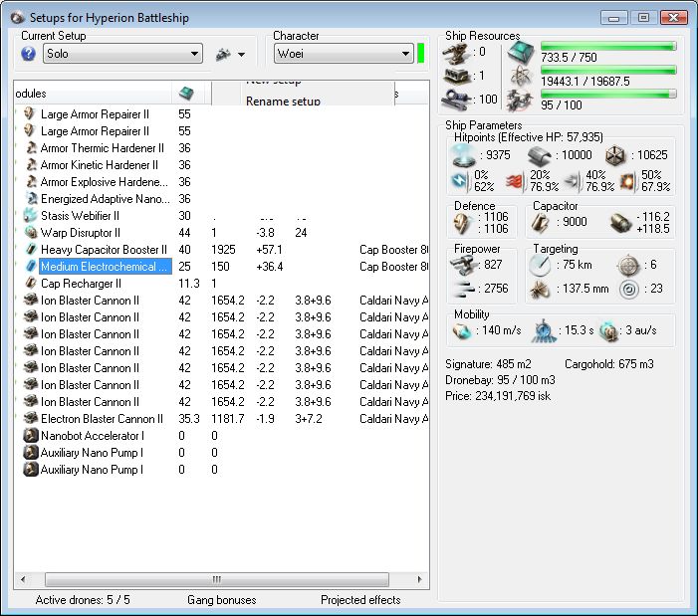Click the Electron Blaster Cannon II icon
This screenshot has height=616, width=698.
pyautogui.click(x=30, y=419)
